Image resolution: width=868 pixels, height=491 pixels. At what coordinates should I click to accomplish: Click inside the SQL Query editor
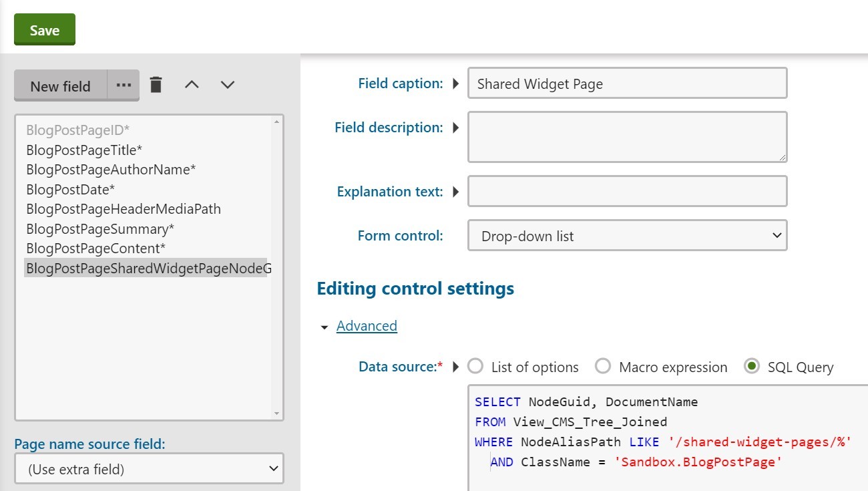coord(668,438)
